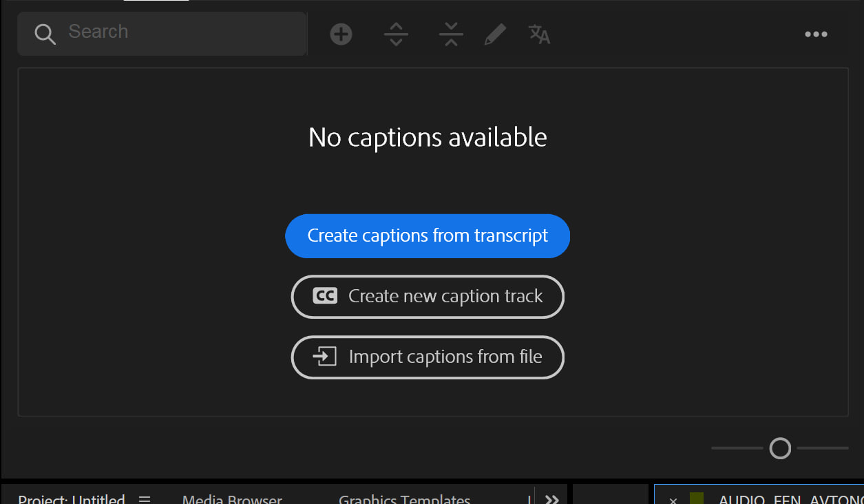Click the Split caption icon
Screen dimensions: 864x504
pos(396,34)
